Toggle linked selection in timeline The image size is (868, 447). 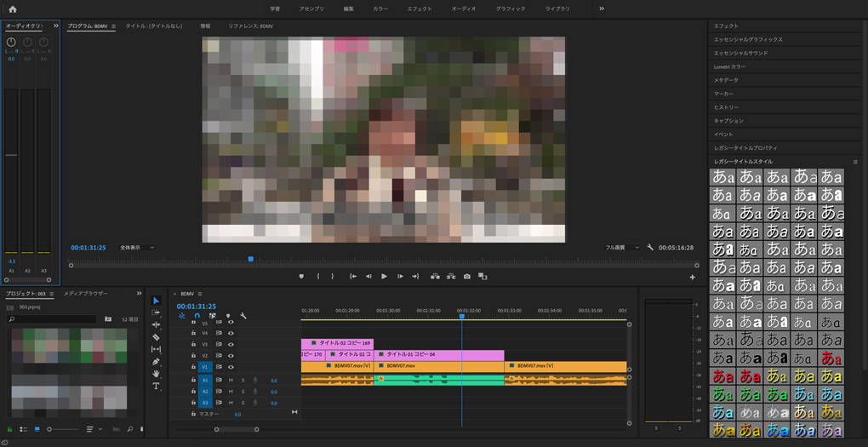pos(212,316)
